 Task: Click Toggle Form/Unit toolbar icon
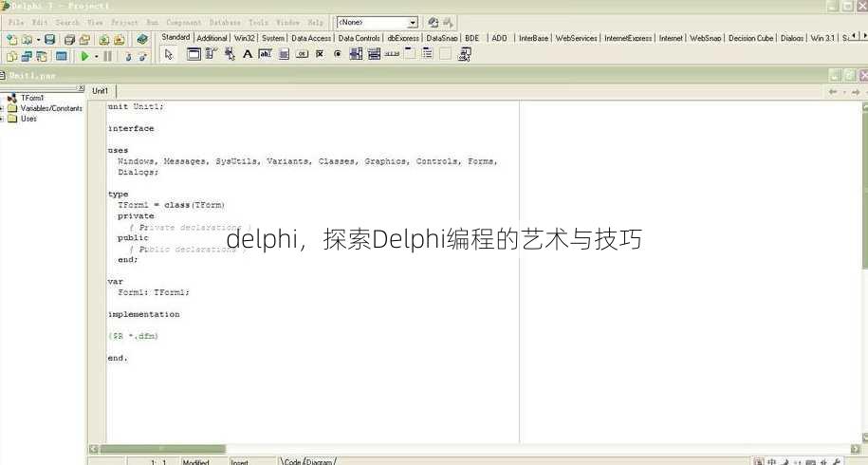tap(42, 56)
